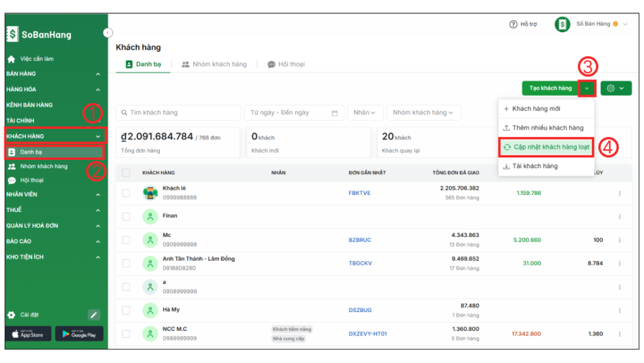The height and width of the screenshot is (363, 644).
Task: Toggle the select-all checkbox in table header
Action: tap(126, 173)
